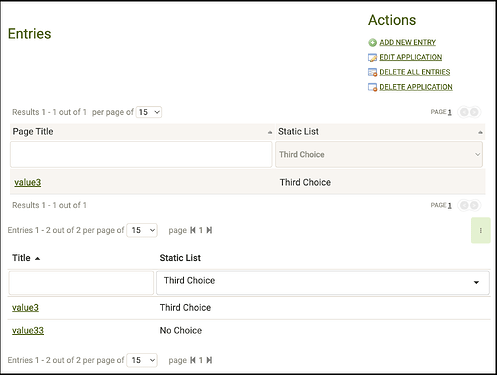Click page 1 link in top Results pager
This screenshot has width=497, height=375.
click(x=449, y=112)
